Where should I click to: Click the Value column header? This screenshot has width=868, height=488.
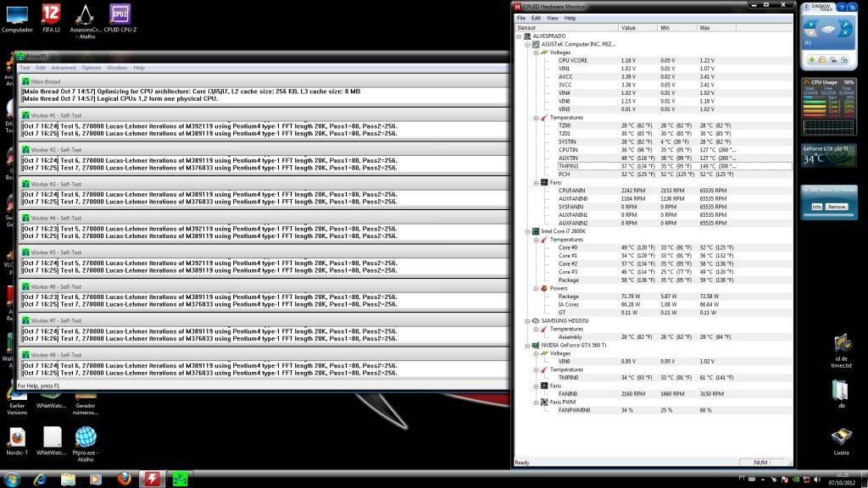(637, 28)
